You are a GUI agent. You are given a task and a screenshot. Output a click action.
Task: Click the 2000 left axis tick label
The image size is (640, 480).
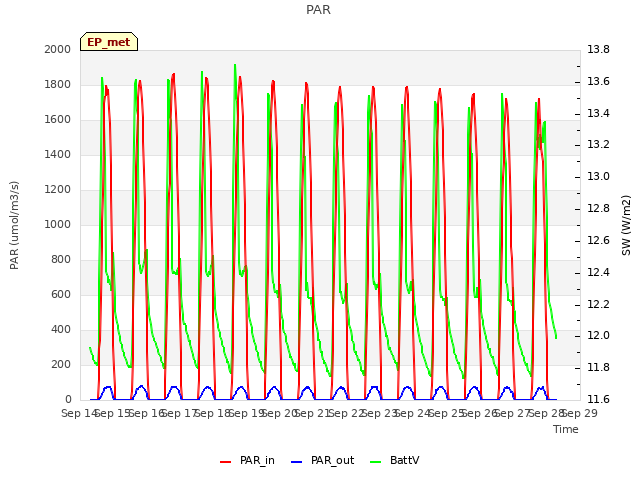tap(58, 49)
